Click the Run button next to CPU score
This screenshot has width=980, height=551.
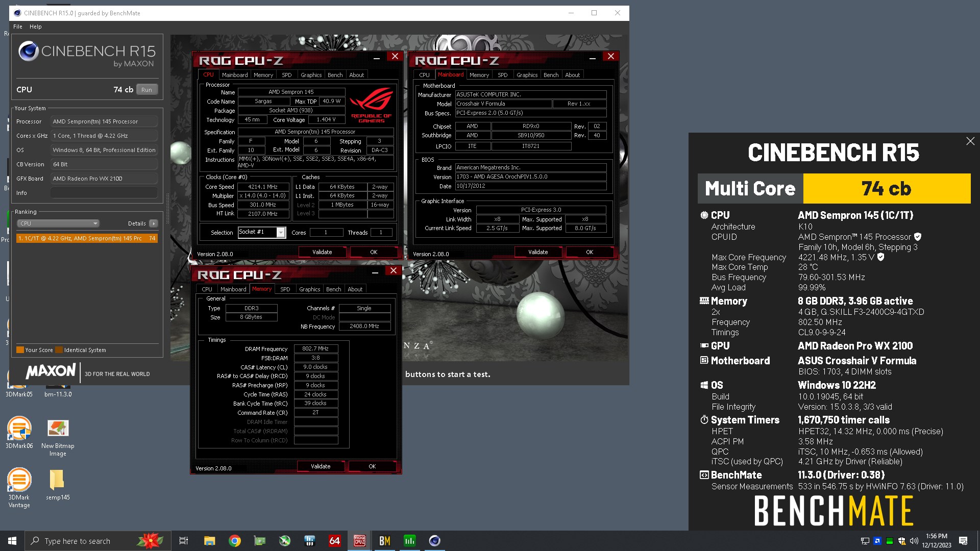tap(146, 90)
